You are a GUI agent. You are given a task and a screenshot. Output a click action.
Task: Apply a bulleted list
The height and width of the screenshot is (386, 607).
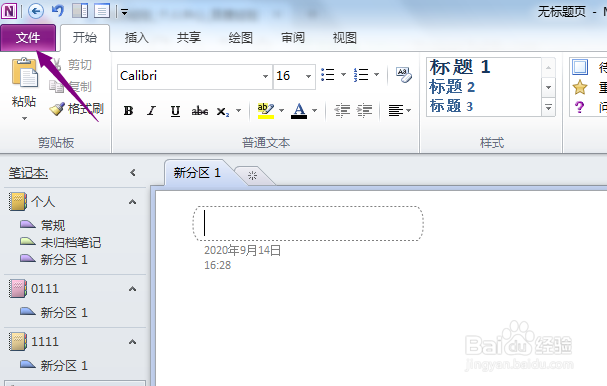tap(328, 74)
